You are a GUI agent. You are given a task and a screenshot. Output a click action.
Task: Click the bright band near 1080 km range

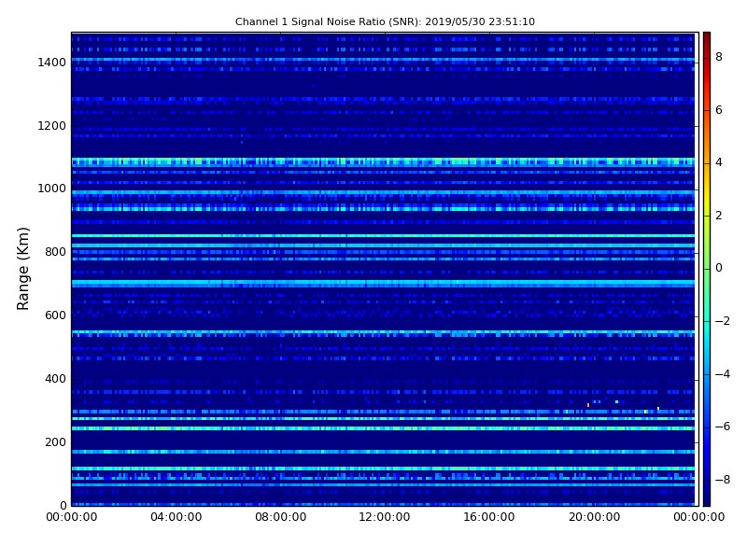[383, 161]
